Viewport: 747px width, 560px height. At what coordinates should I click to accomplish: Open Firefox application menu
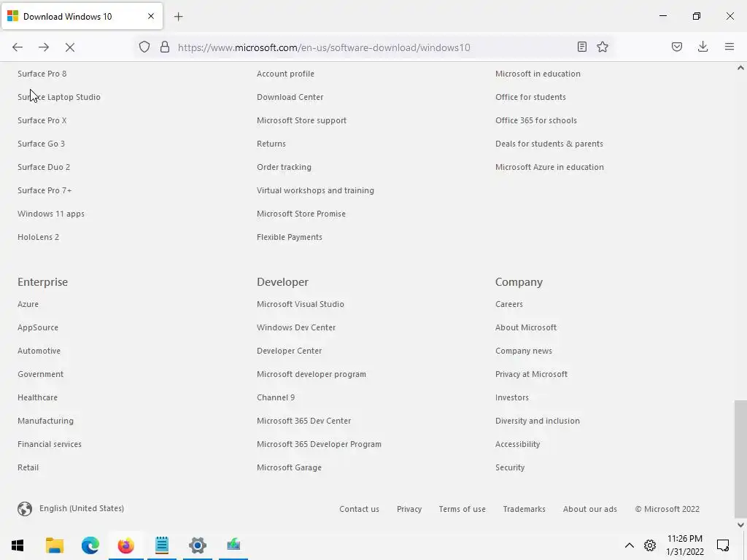(x=729, y=47)
